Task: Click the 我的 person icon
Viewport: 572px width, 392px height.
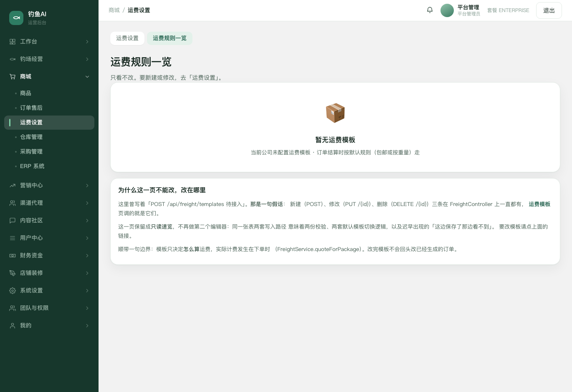Action: (x=13, y=326)
